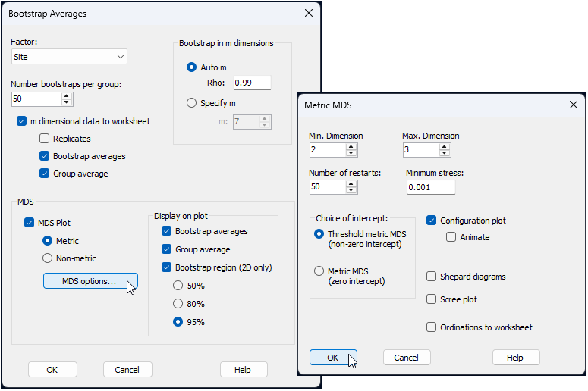
Task: Click the MDS options... button
Action: pyautogui.click(x=90, y=281)
